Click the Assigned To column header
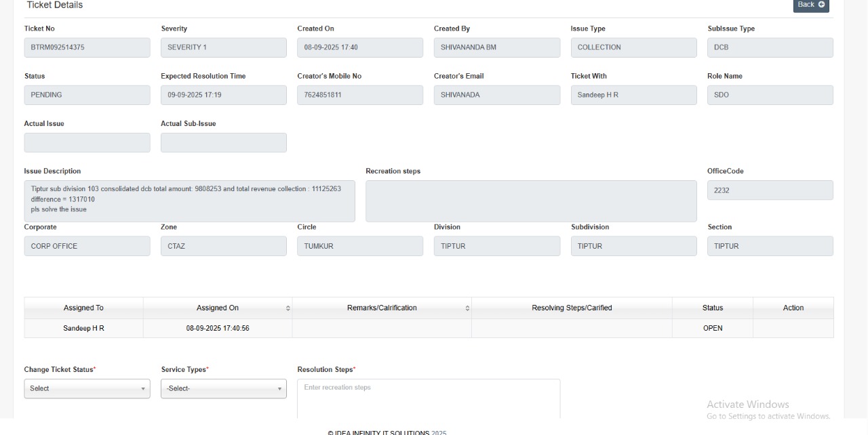The image size is (868, 435). pos(83,308)
